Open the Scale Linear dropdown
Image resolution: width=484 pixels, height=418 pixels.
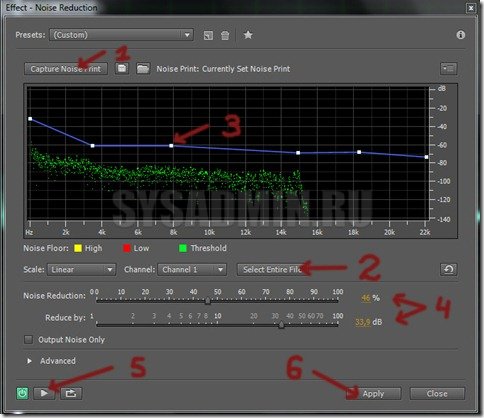coord(82,270)
